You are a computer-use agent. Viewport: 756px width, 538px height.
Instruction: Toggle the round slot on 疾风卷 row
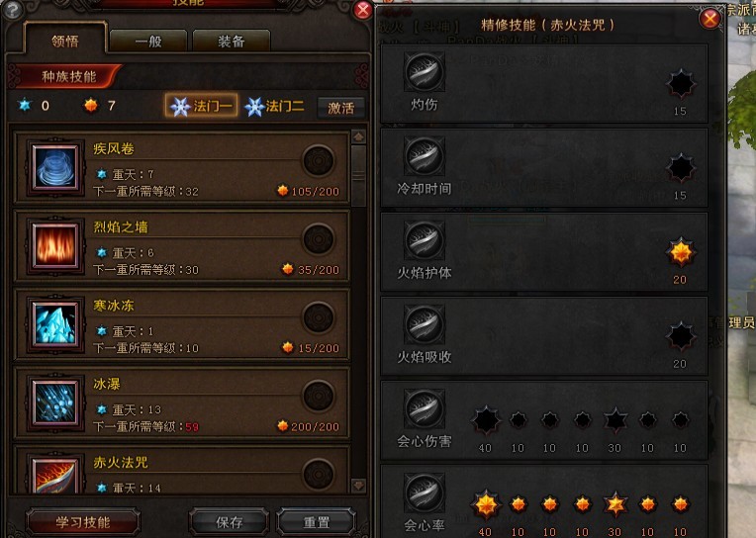click(x=319, y=160)
